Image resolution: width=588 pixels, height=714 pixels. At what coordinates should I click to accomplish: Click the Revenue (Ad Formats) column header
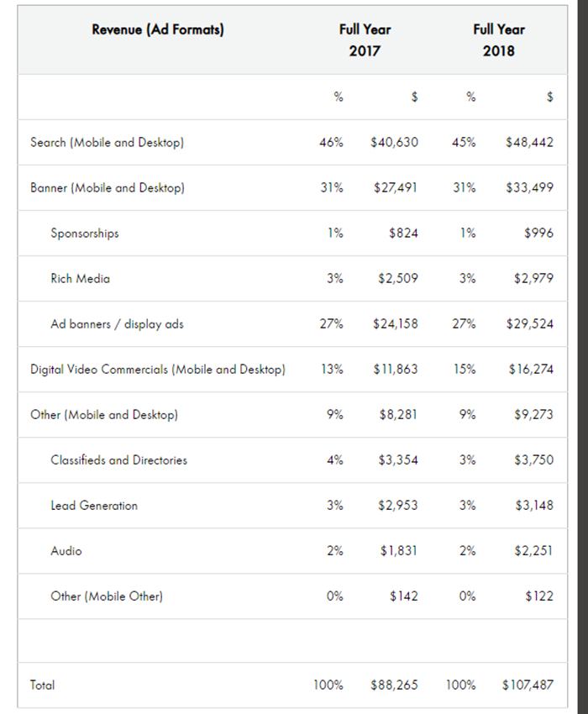[x=158, y=30]
